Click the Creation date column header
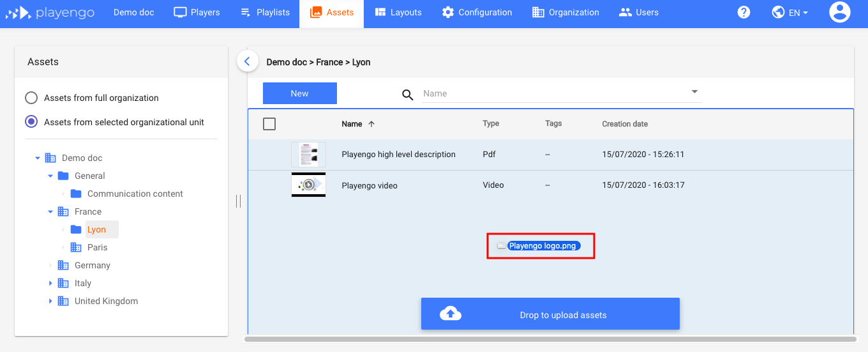The image size is (868, 352). coord(625,124)
